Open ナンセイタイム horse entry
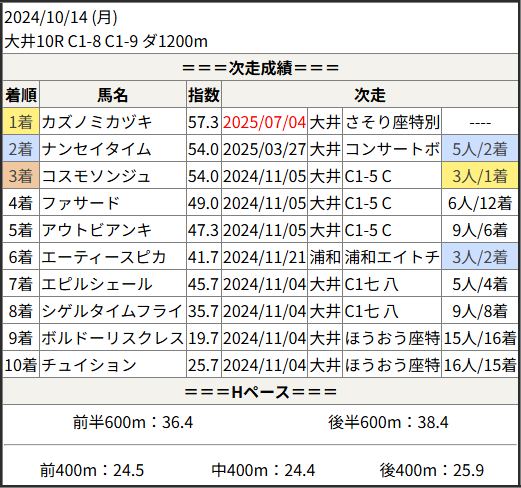The width and height of the screenshot is (521, 488). coord(97,149)
